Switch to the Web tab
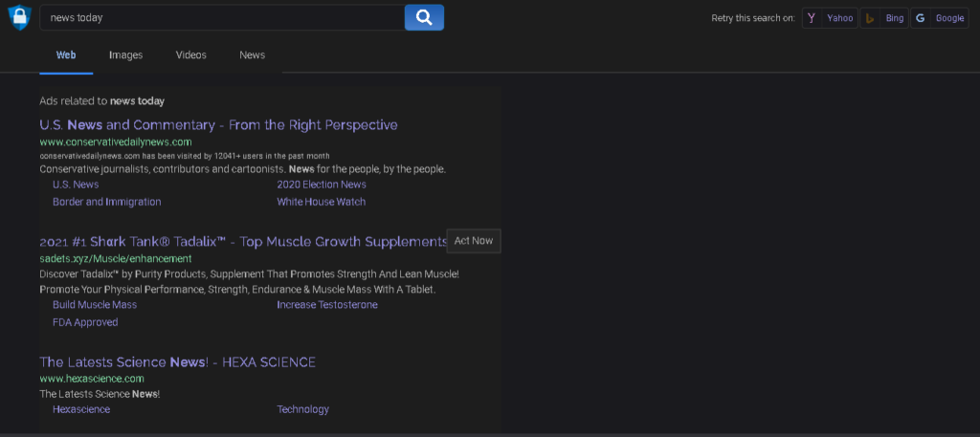The height and width of the screenshot is (437, 980). [66, 55]
